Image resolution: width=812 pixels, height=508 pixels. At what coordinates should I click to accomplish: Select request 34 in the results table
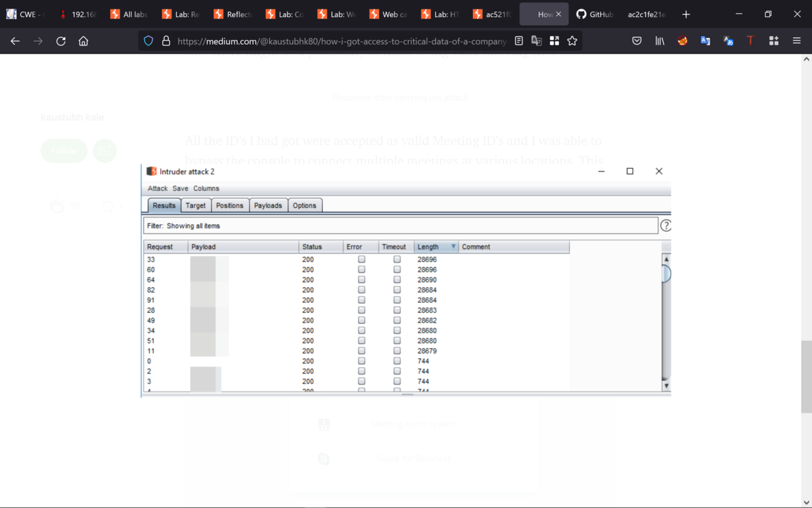[357, 331]
